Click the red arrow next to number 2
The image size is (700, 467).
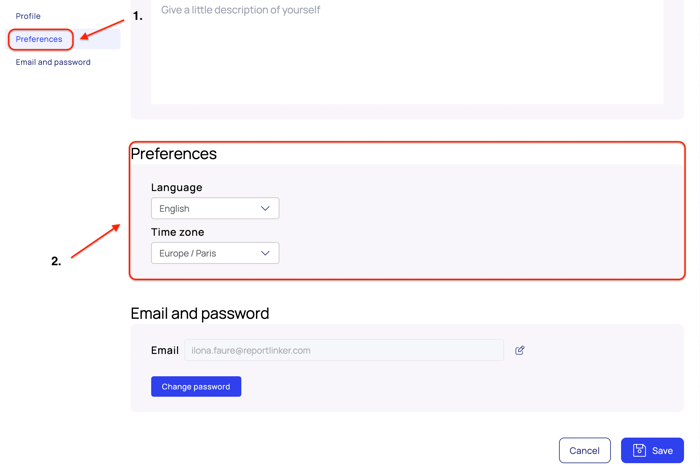(96, 241)
